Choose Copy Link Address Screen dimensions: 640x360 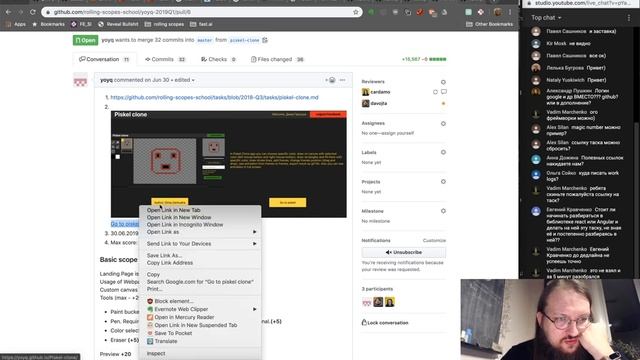click(200, 263)
